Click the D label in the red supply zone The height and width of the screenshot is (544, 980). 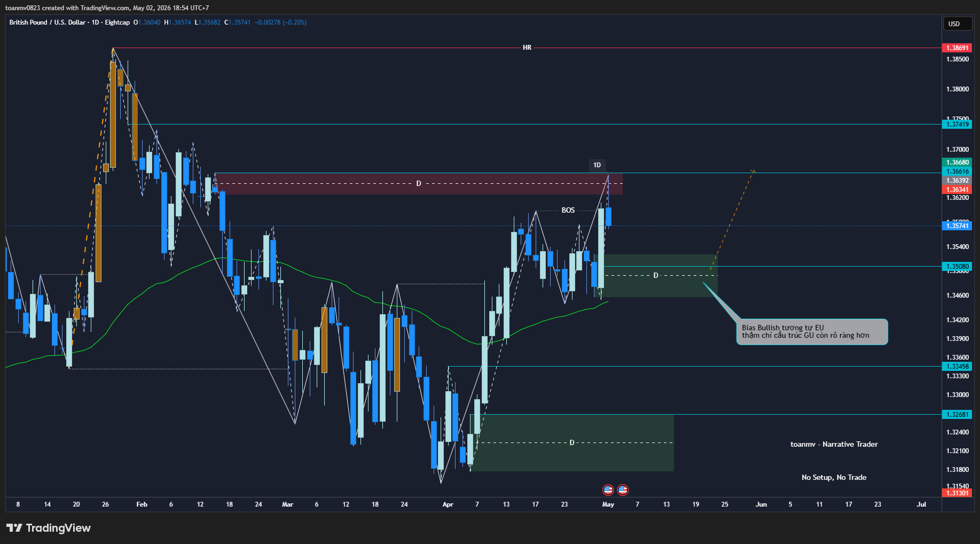tap(419, 183)
